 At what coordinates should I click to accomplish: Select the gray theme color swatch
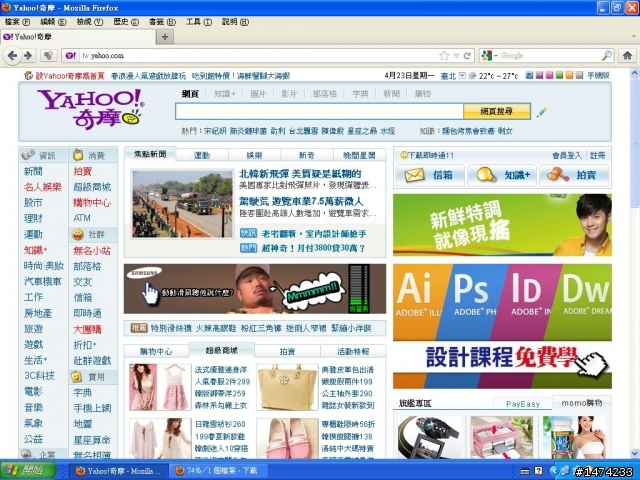pyautogui.click(x=579, y=75)
